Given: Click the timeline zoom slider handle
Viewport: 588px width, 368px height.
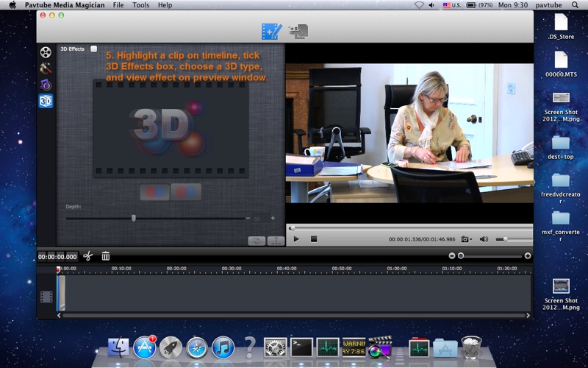Looking at the screenshot, I should (x=461, y=255).
